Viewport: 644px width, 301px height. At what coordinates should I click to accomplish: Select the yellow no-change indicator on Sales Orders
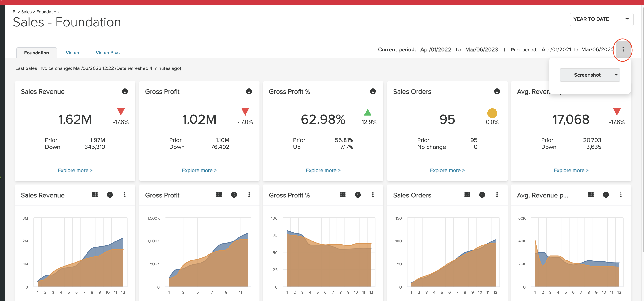[x=492, y=114]
